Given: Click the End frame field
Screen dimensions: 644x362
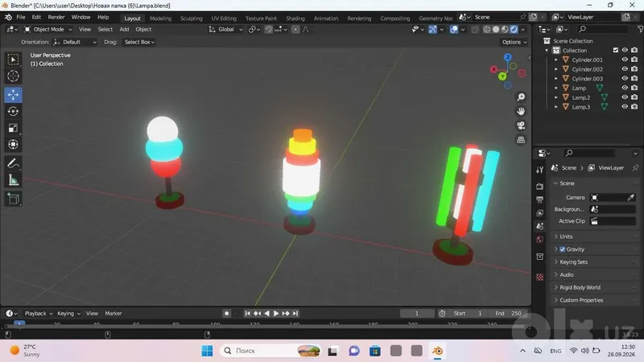Looking at the screenshot, I should (x=508, y=313).
